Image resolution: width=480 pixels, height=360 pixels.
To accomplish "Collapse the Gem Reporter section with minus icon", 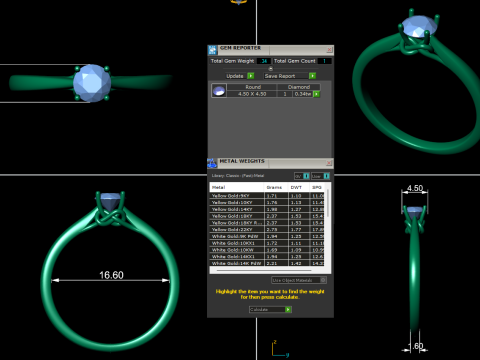I will pos(271,69).
